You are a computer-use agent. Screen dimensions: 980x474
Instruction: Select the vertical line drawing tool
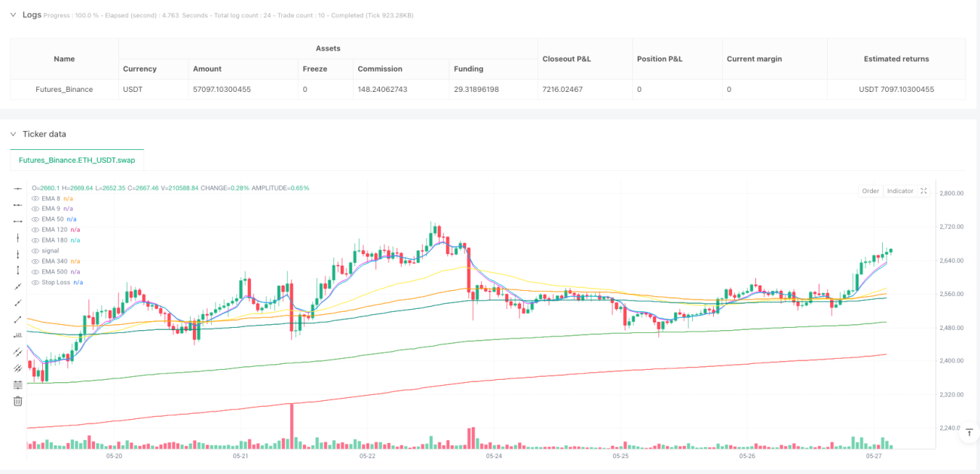18,237
